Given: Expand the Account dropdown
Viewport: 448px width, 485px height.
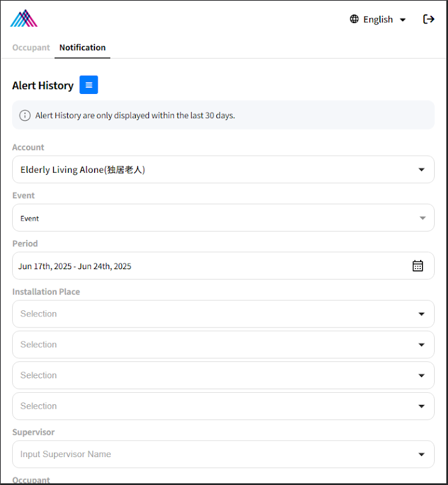Looking at the screenshot, I should click(x=223, y=170).
